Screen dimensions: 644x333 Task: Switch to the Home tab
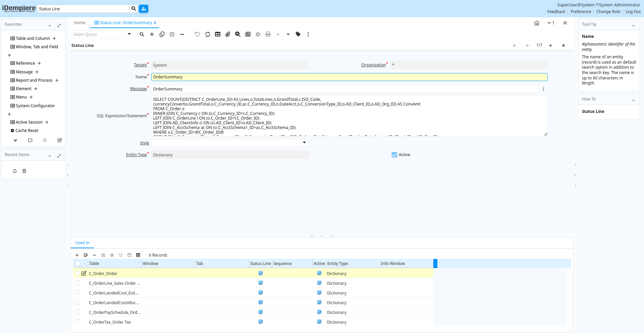pos(80,23)
